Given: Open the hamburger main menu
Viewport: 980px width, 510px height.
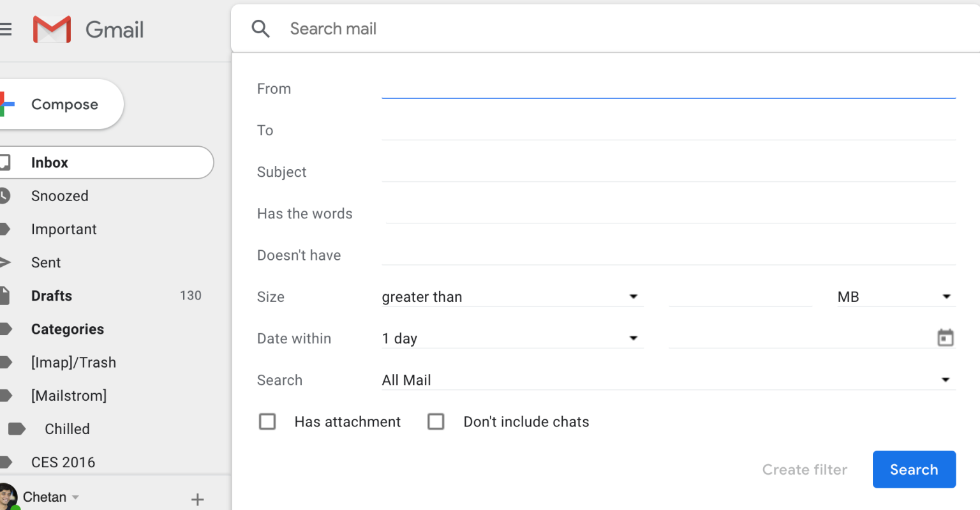Looking at the screenshot, I should pos(6,29).
